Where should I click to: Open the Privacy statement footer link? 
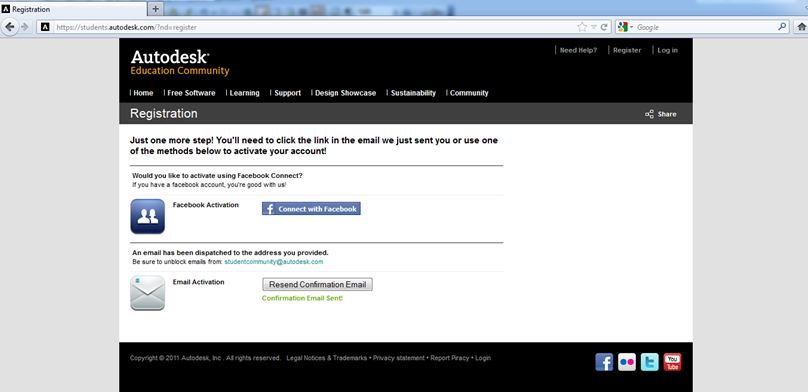[x=399, y=357]
